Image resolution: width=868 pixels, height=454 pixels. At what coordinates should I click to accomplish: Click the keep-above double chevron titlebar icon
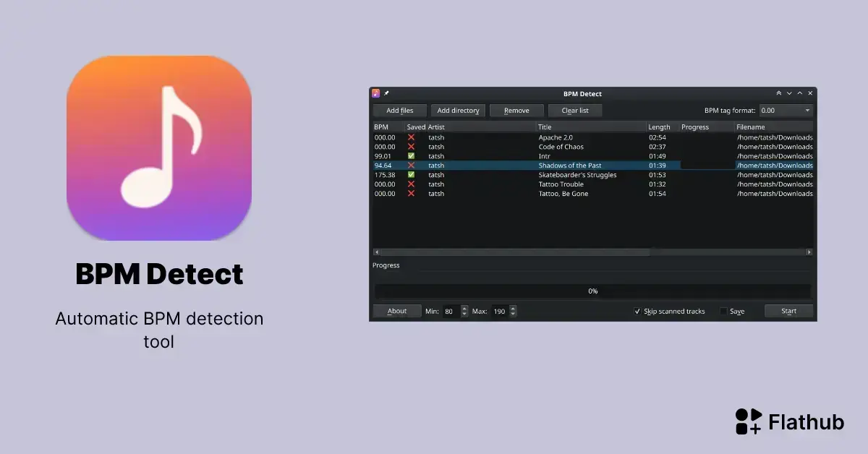[779, 93]
